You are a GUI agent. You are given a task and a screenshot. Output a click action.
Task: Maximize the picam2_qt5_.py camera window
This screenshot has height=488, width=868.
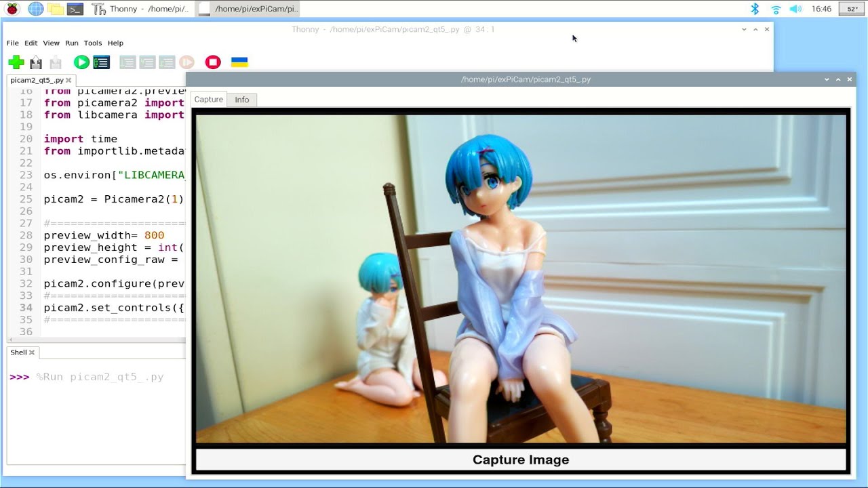point(838,79)
